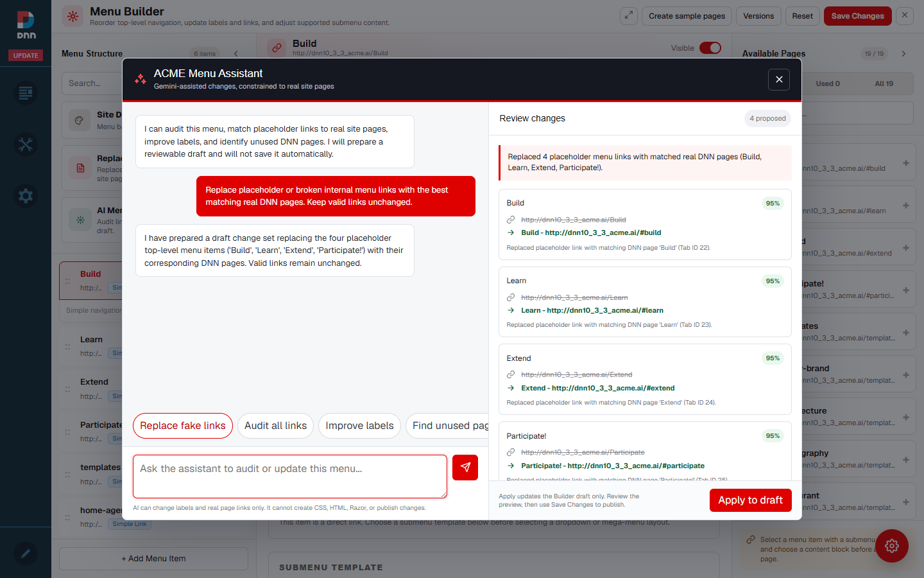Viewport: 924px width, 578px height.
Task: Click the struck-through http://dnn10_3_3_acme.ai/Participate link
Action: 583,452
